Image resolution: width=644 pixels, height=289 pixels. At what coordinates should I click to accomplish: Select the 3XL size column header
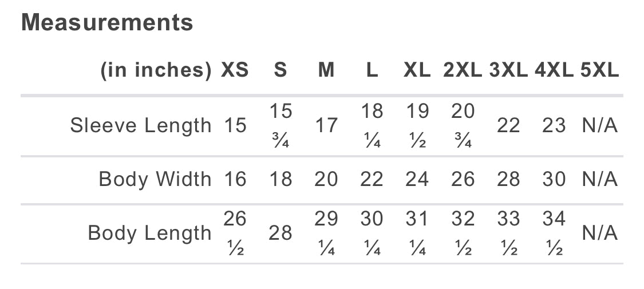coord(508,70)
